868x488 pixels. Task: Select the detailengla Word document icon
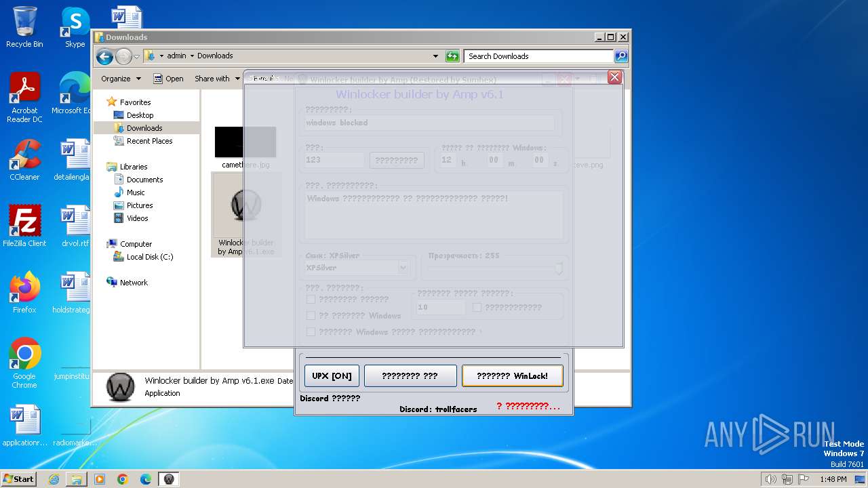coord(72,161)
